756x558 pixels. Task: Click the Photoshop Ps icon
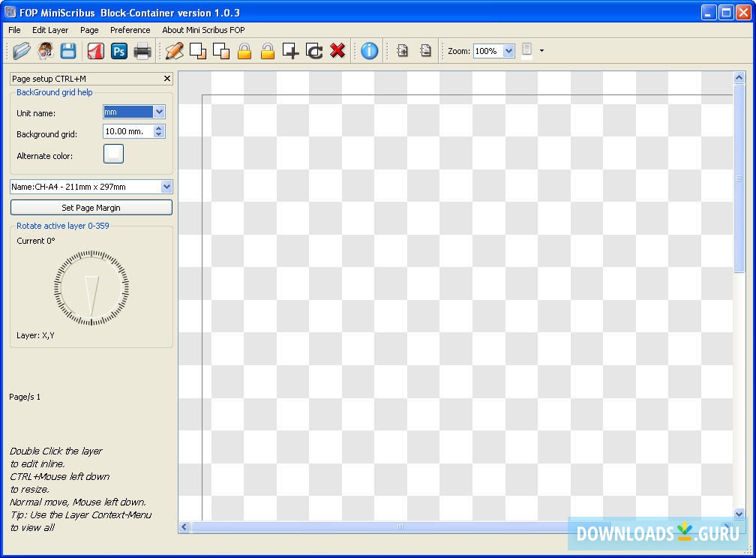(x=118, y=51)
